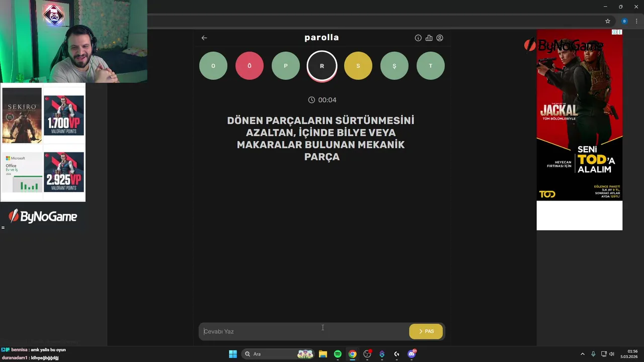Select the green letter P circle
644x362 pixels.
[286, 66]
